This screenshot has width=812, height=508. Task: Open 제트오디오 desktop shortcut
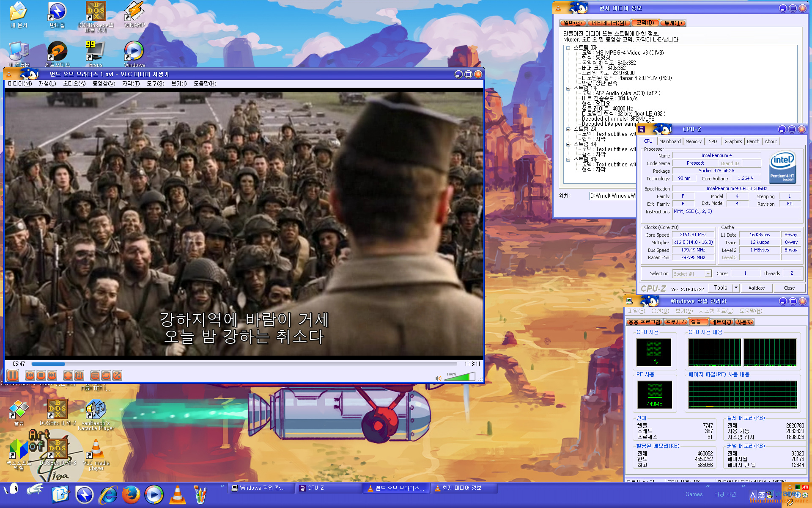point(57,54)
